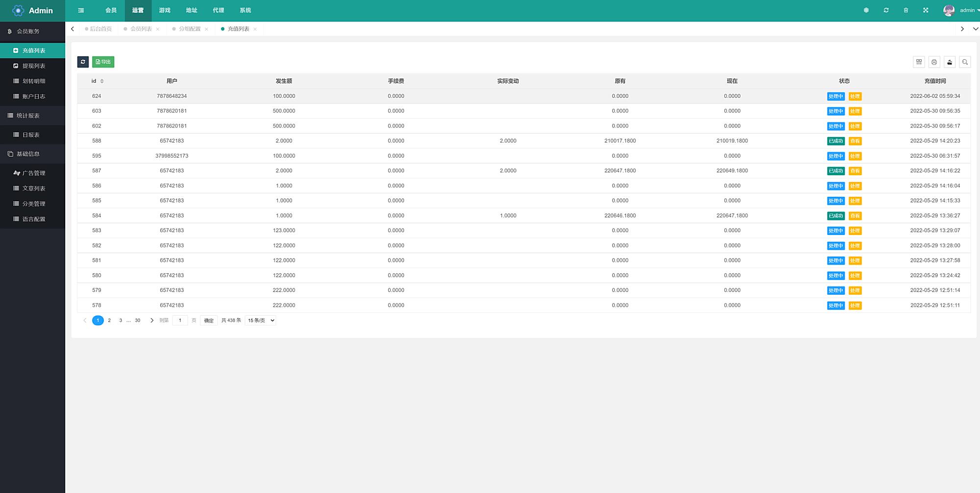Expand tab options down-chevron at tab bar
This screenshot has width=980, height=493.
tap(975, 29)
